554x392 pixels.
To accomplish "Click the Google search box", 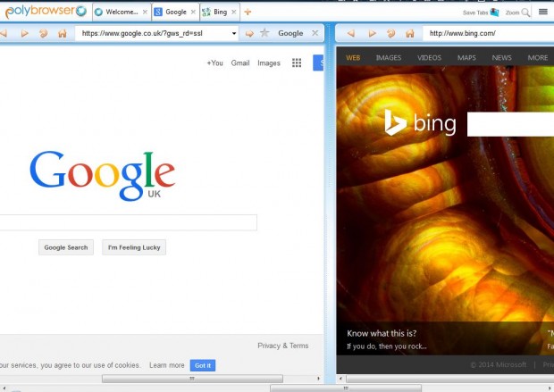I will point(129,222).
